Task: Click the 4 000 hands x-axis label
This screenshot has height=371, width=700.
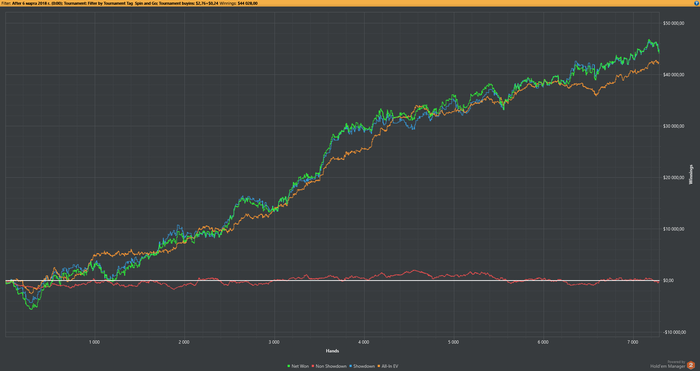Action: [363, 342]
